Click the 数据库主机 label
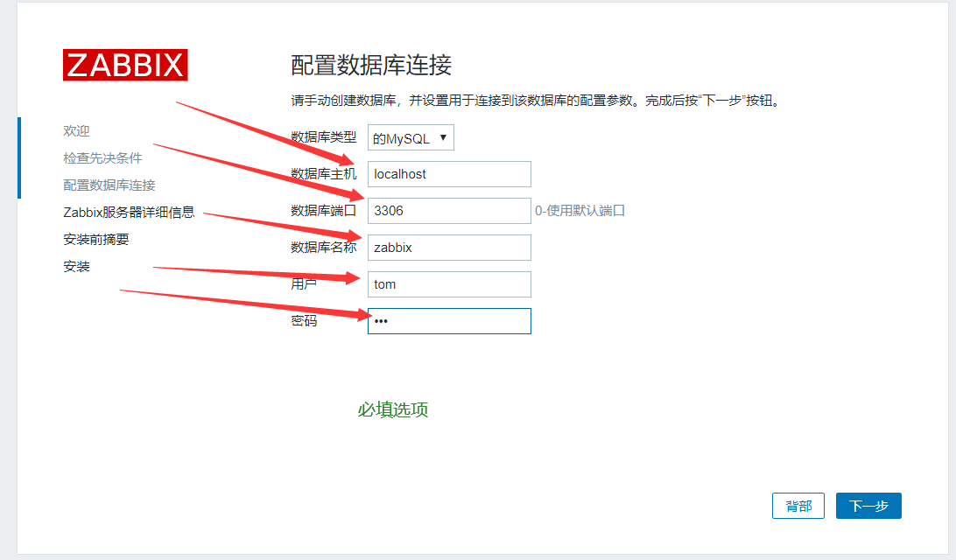Viewport: 956px width, 560px height. click(323, 174)
